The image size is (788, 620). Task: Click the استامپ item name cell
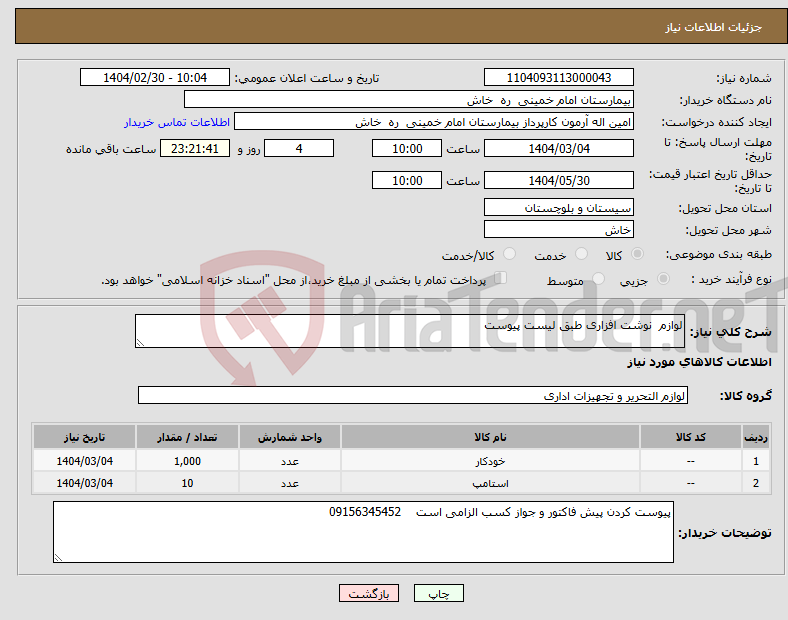[x=490, y=483]
